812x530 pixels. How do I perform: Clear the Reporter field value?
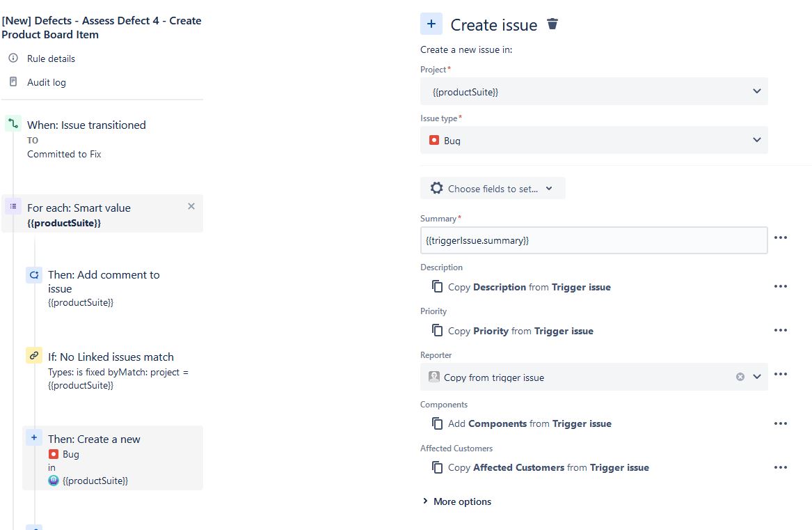[x=740, y=377]
